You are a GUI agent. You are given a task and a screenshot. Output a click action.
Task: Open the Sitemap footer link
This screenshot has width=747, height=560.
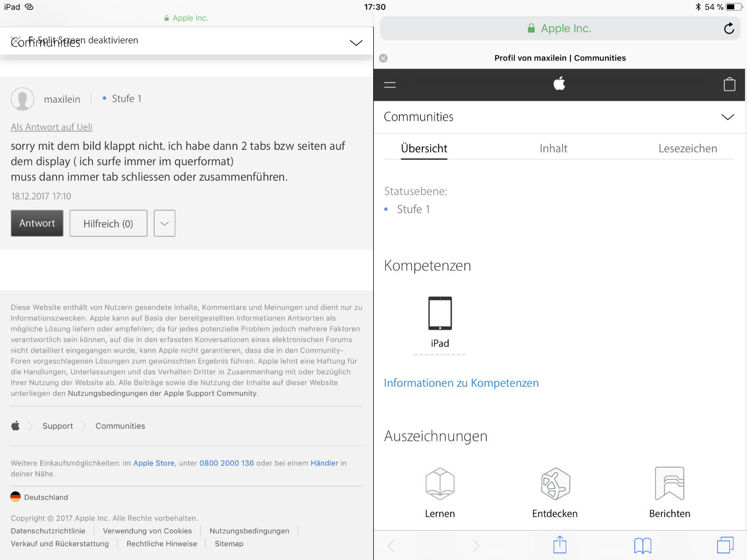[x=229, y=544]
